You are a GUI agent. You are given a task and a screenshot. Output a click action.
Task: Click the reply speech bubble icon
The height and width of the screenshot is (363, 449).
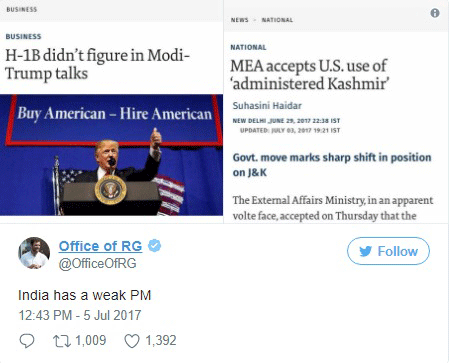(27, 341)
